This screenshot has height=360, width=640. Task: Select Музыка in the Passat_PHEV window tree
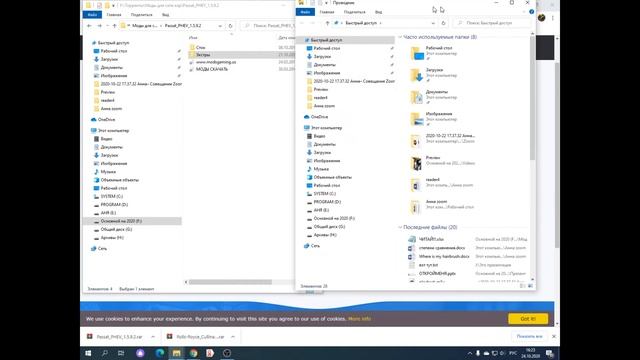point(108,171)
